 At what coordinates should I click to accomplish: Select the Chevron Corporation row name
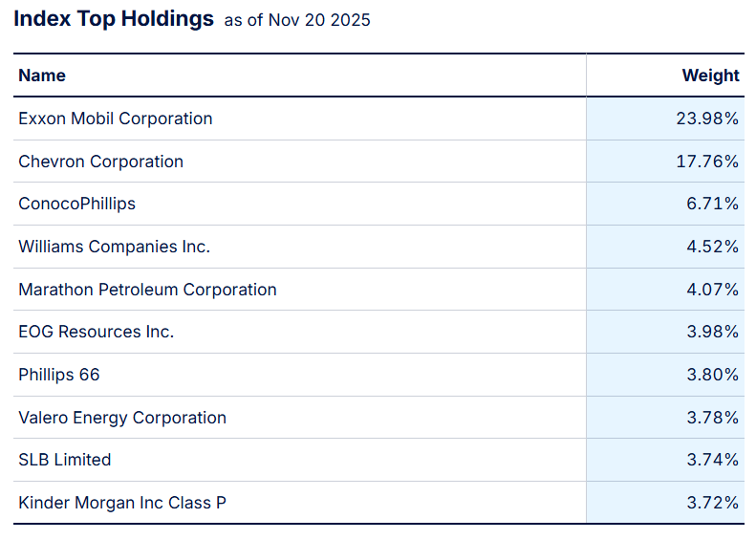coord(100,162)
